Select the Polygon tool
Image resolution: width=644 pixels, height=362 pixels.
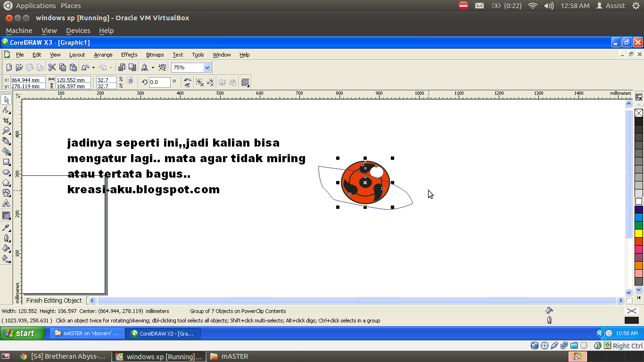point(6,182)
